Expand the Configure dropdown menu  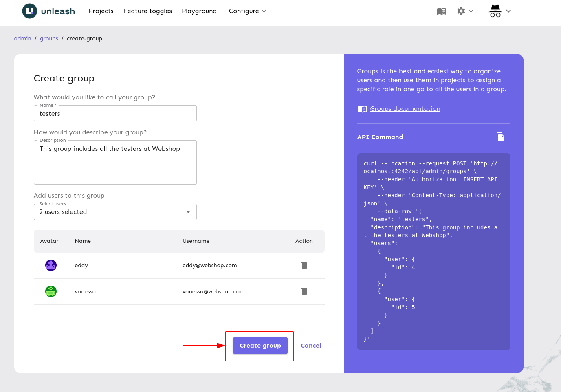tap(247, 11)
